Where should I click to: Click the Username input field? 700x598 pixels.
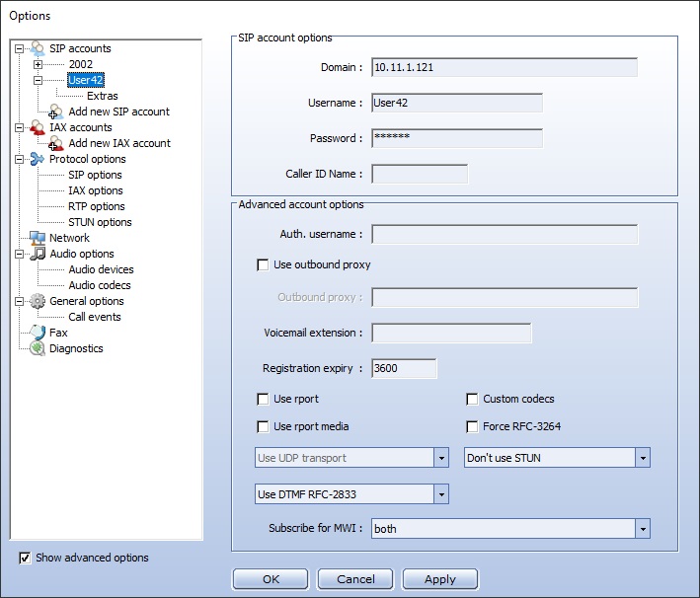pyautogui.click(x=457, y=103)
